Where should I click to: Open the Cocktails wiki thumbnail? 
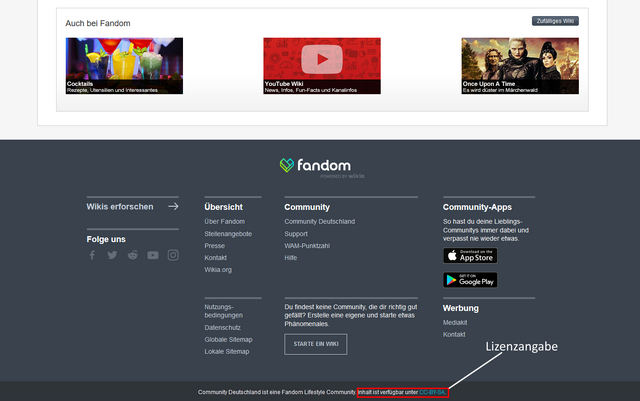pyautogui.click(x=124, y=66)
